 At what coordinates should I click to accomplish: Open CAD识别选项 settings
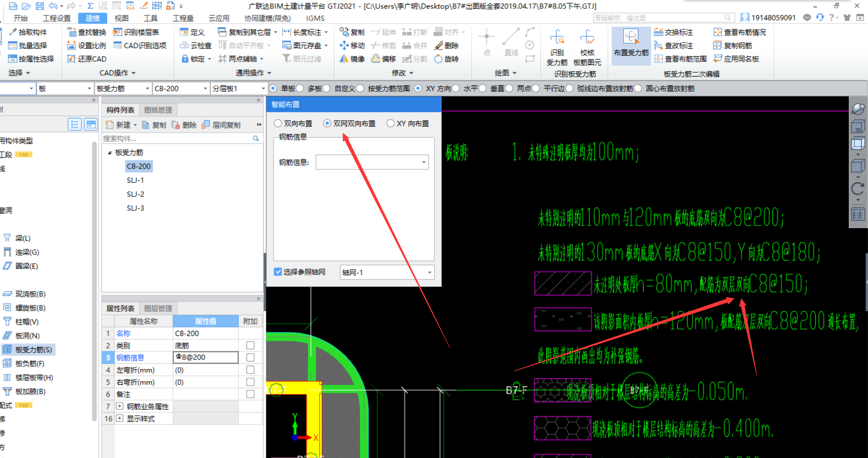click(x=140, y=45)
